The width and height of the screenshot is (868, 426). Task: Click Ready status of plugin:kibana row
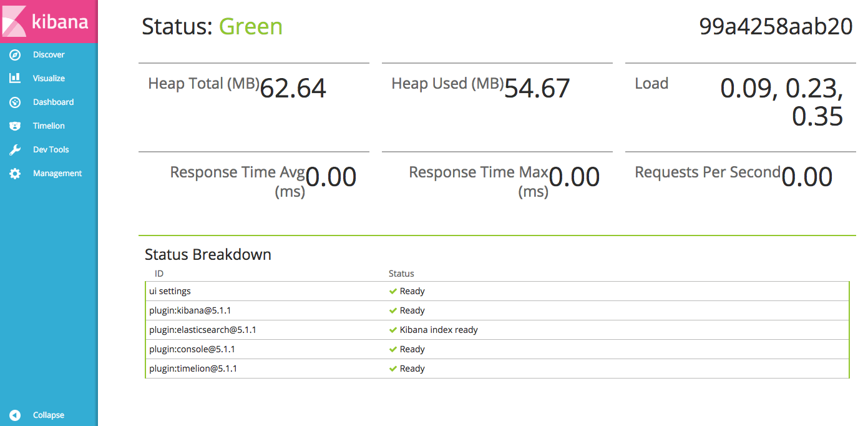(412, 310)
